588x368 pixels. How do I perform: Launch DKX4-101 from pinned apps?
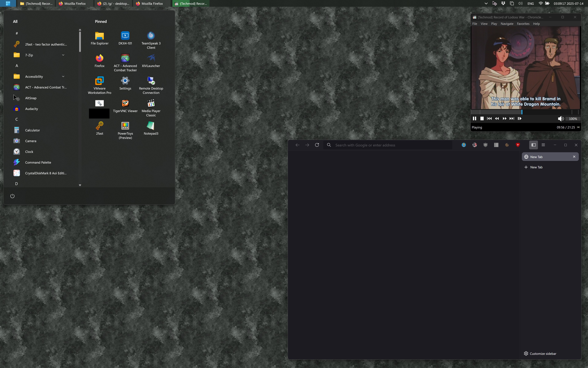125,38
